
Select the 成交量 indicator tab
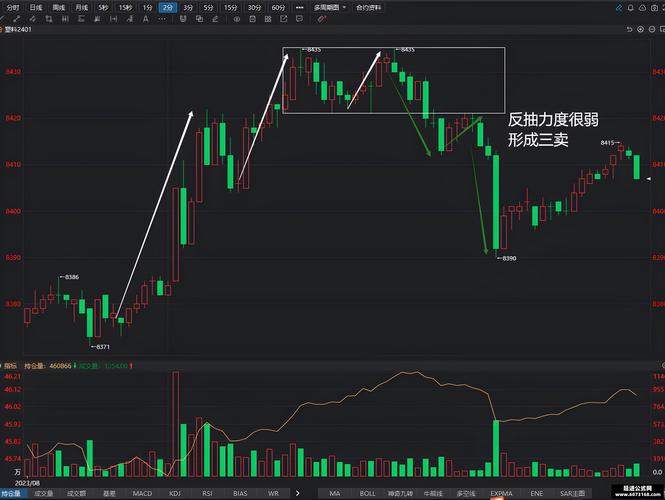(44, 493)
